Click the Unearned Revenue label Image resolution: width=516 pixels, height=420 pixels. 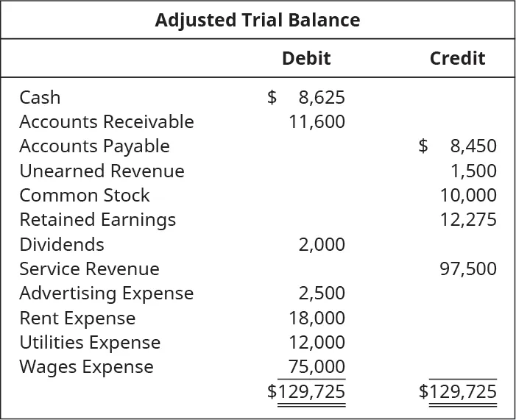coord(102,171)
